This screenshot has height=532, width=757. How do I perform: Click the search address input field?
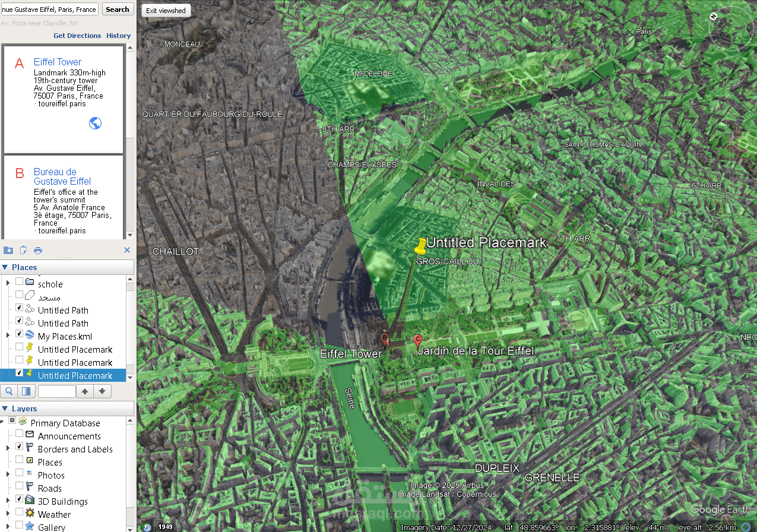[x=49, y=9]
